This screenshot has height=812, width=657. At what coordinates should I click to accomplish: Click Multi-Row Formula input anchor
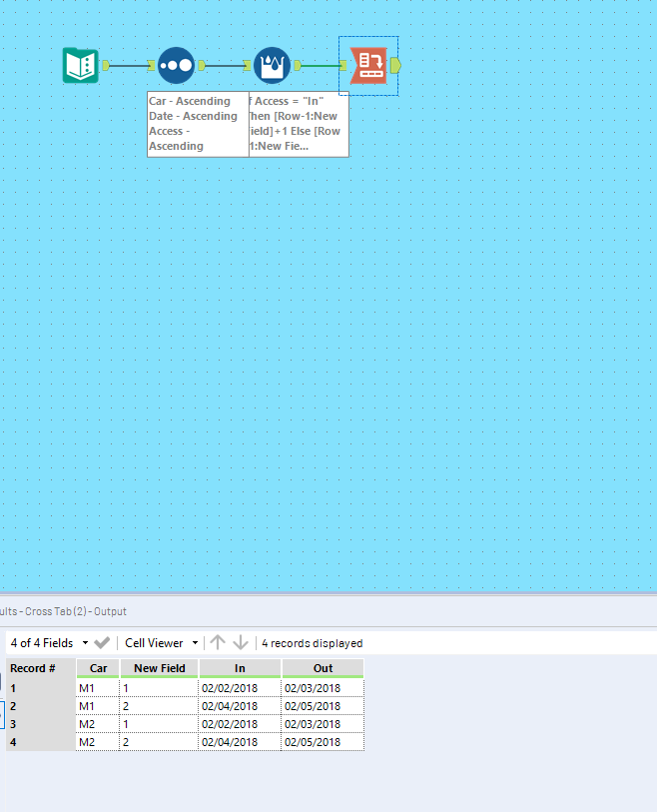pyautogui.click(x=248, y=65)
